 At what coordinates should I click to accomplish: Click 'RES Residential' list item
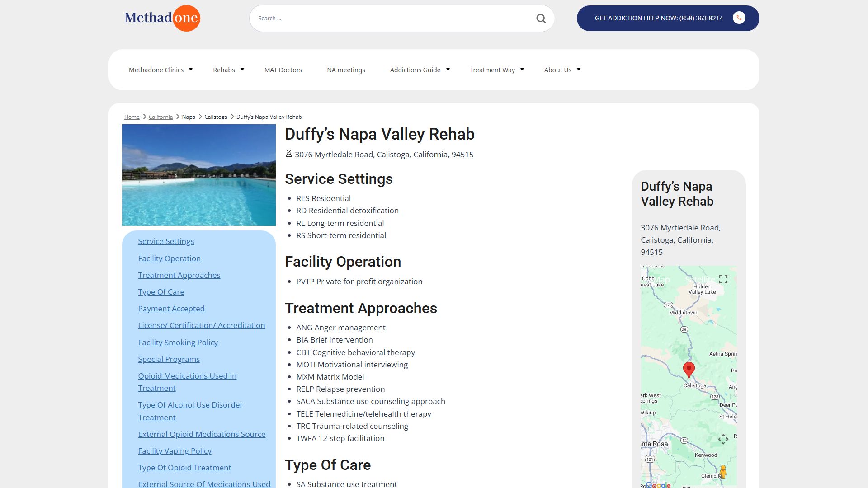(323, 198)
